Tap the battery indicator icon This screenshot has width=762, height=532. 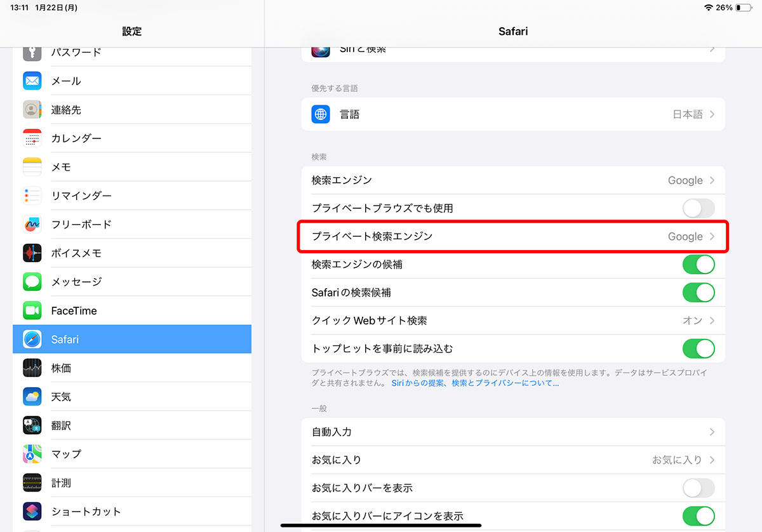pos(744,8)
